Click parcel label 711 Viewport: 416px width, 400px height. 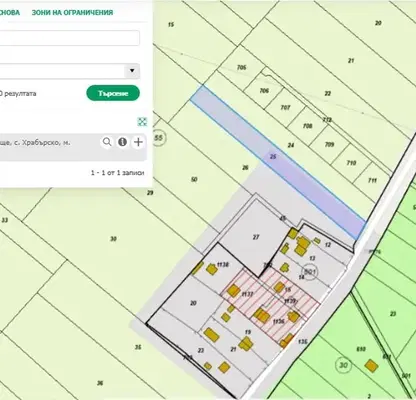coord(372,180)
